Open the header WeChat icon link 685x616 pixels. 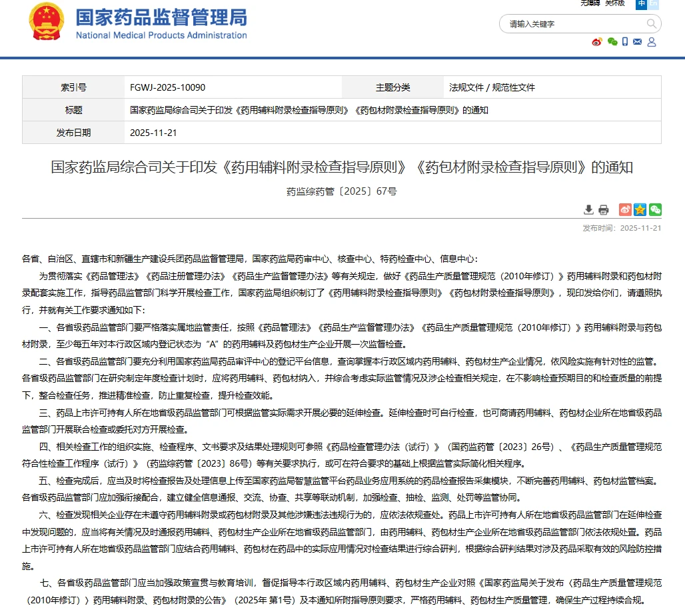tap(612, 42)
